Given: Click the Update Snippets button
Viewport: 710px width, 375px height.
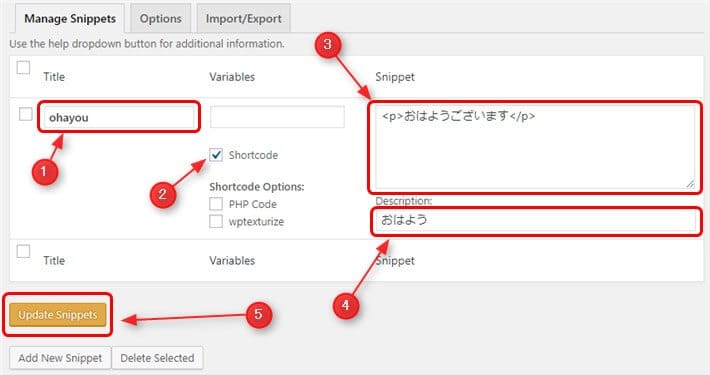Looking at the screenshot, I should point(58,315).
